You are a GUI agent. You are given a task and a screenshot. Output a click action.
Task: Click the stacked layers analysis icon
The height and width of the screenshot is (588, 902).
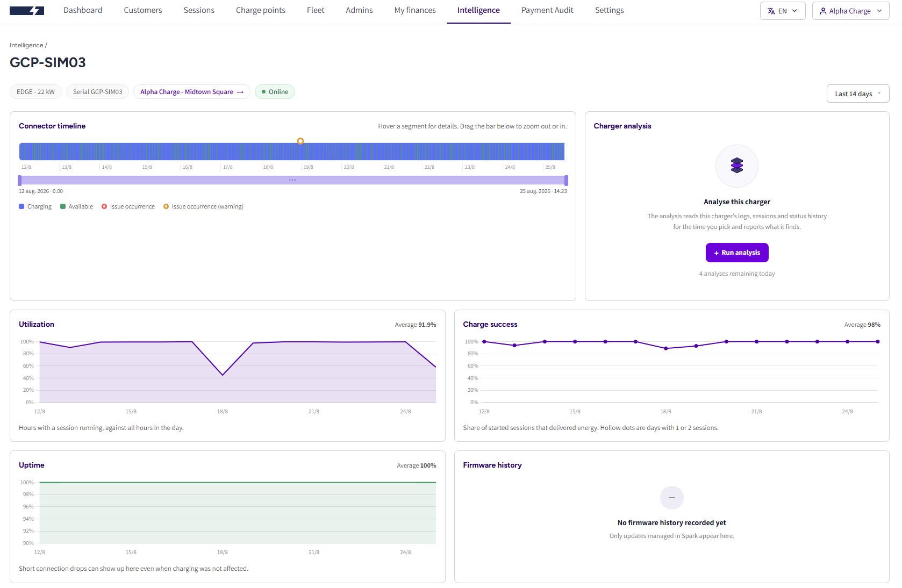[737, 166]
